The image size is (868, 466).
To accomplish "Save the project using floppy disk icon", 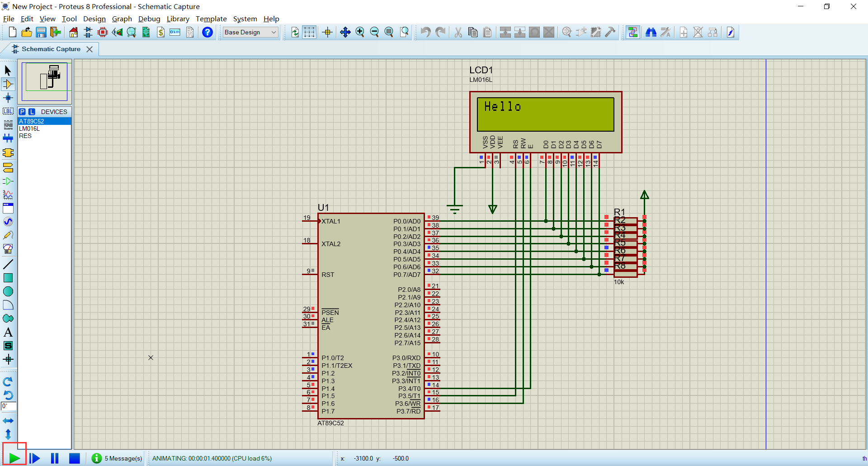I will coord(41,32).
